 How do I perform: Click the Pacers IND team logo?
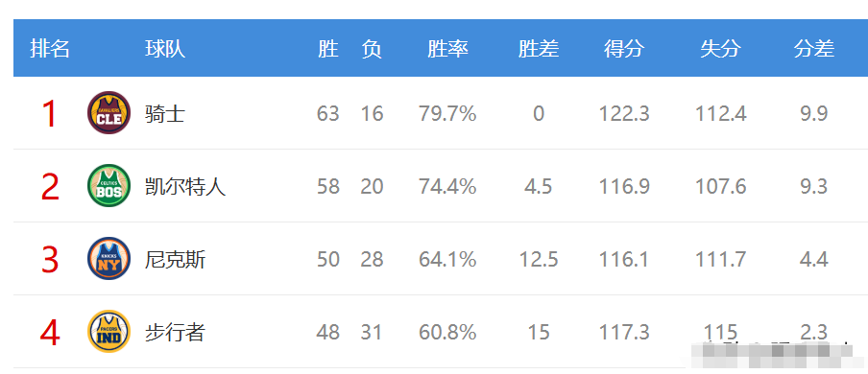click(109, 332)
